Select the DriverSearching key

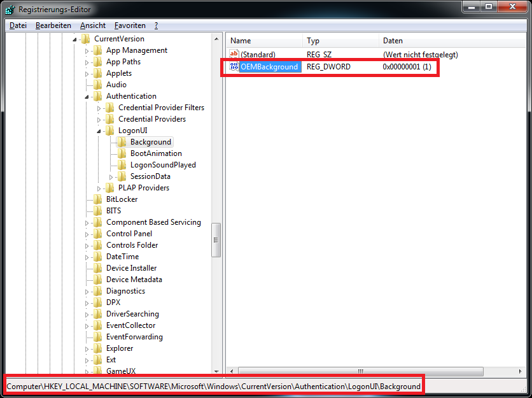click(132, 314)
